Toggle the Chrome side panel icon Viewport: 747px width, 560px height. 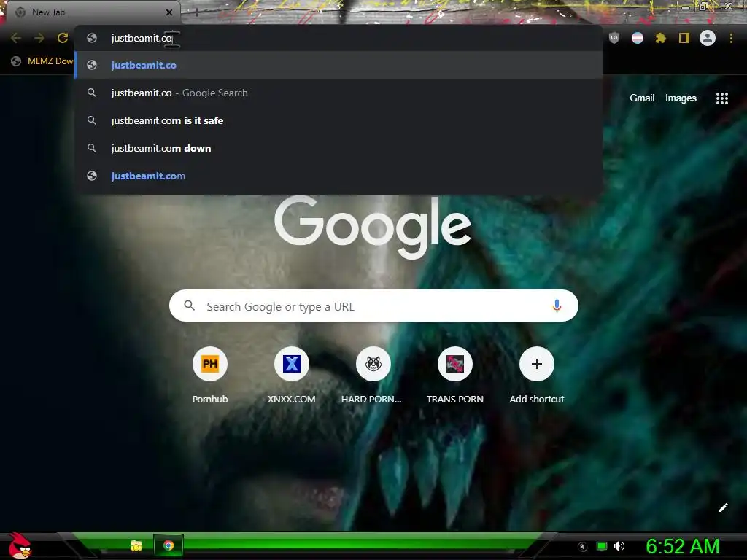684,38
